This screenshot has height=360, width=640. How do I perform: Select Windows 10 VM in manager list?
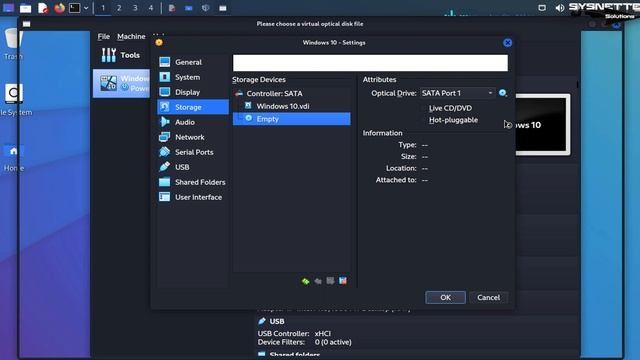122,83
